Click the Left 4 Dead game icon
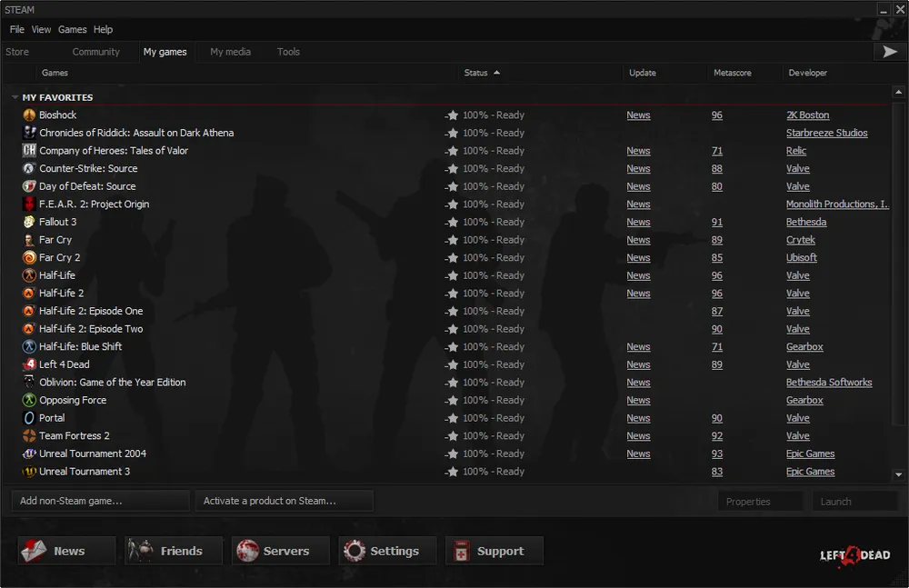This screenshot has width=909, height=588. tap(29, 364)
